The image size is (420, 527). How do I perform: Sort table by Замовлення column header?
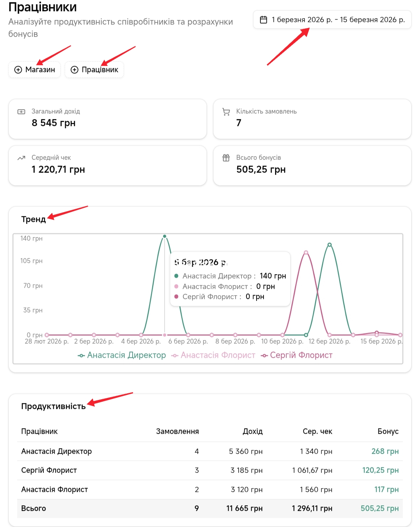pos(177,431)
